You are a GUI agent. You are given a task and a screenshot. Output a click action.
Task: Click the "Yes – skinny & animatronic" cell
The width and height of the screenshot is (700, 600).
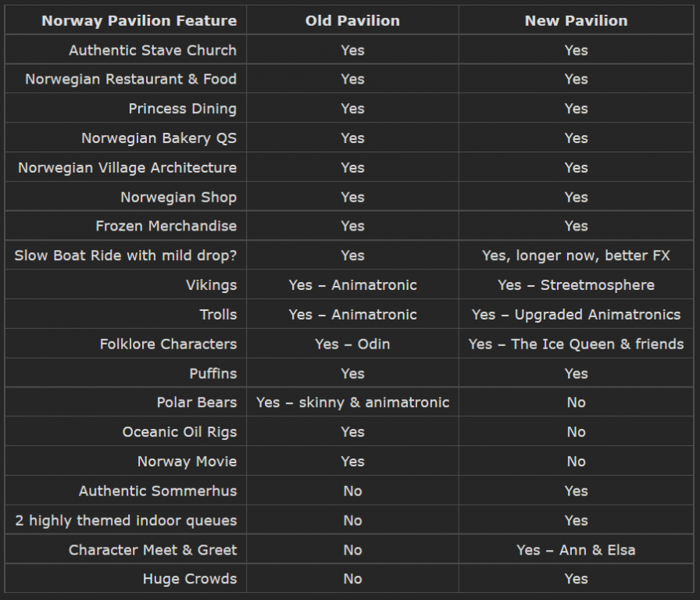click(x=352, y=402)
